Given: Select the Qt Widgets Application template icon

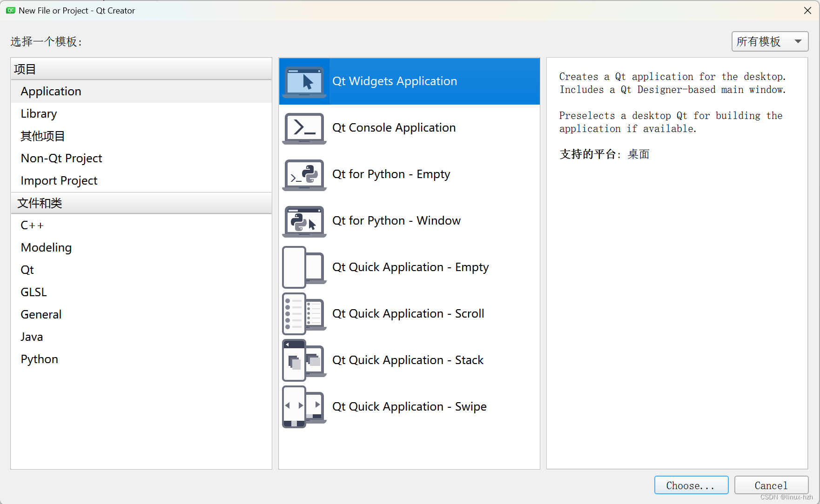Looking at the screenshot, I should (x=304, y=82).
